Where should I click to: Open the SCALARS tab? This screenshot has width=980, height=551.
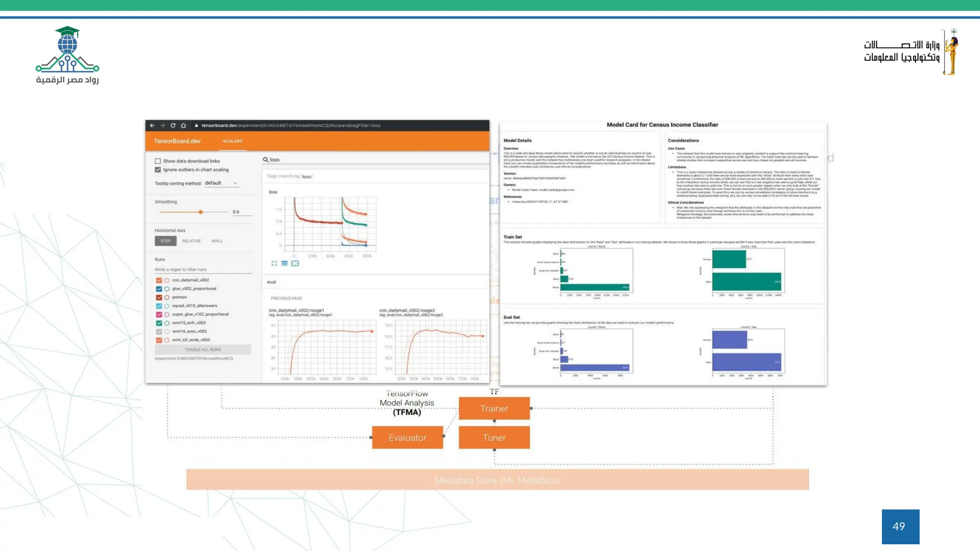(233, 141)
